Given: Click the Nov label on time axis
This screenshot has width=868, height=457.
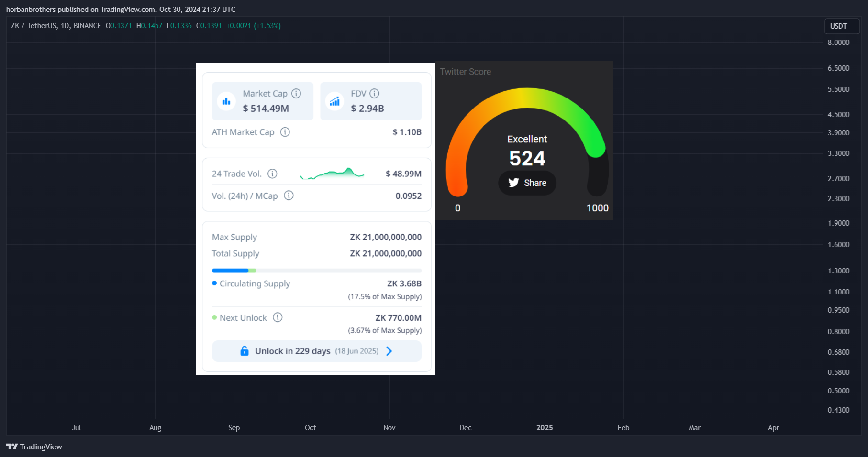Looking at the screenshot, I should pyautogui.click(x=389, y=428).
